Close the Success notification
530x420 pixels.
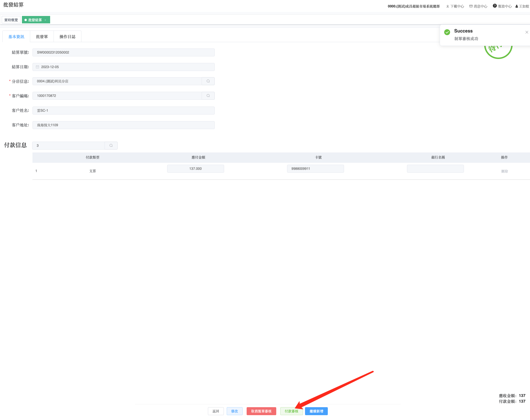(x=527, y=32)
